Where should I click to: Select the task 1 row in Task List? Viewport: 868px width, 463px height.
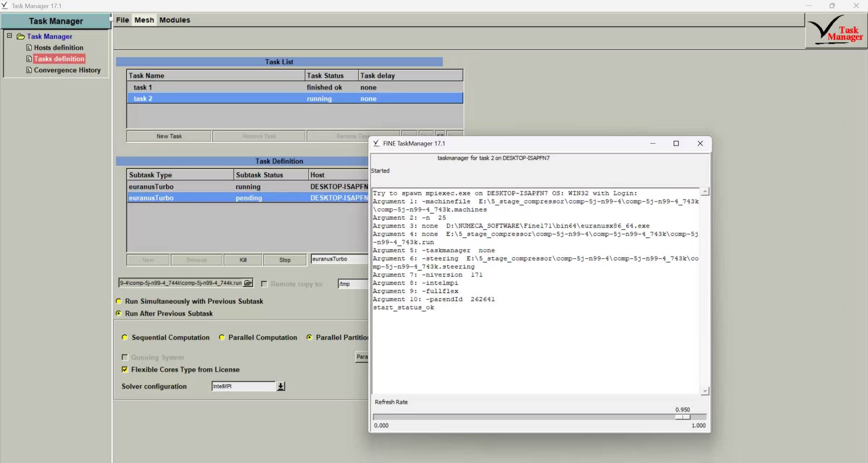coord(295,87)
